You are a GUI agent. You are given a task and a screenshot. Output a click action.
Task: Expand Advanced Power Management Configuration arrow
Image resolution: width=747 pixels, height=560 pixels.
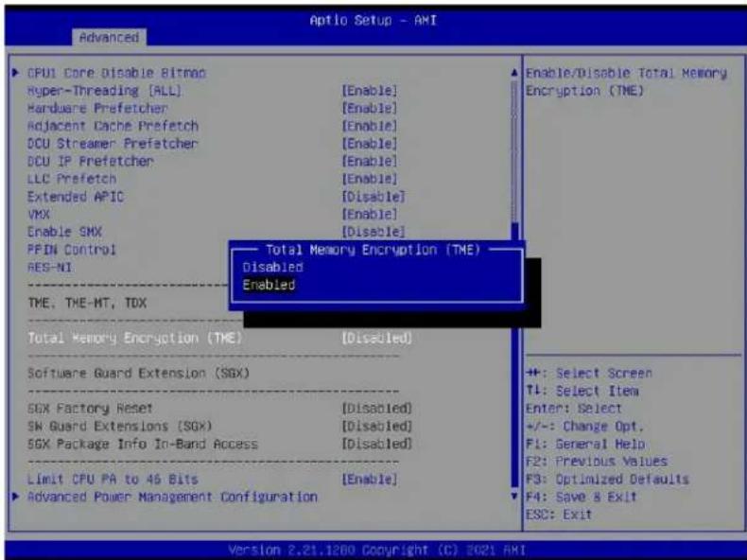[16, 496]
